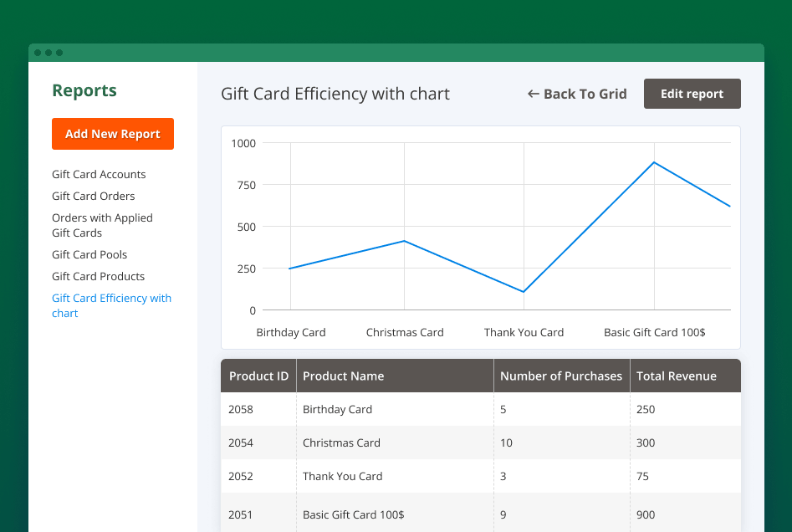Sort by the Product Name column header
This screenshot has width=792, height=532.
[344, 376]
